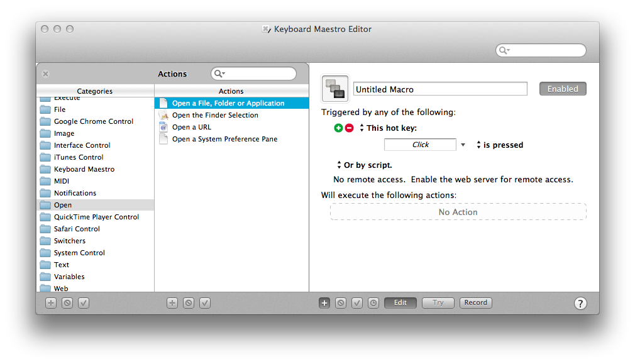Screen dimensions: 635x364
Task: Open the 'is pressed' popup menu
Action: pos(500,145)
